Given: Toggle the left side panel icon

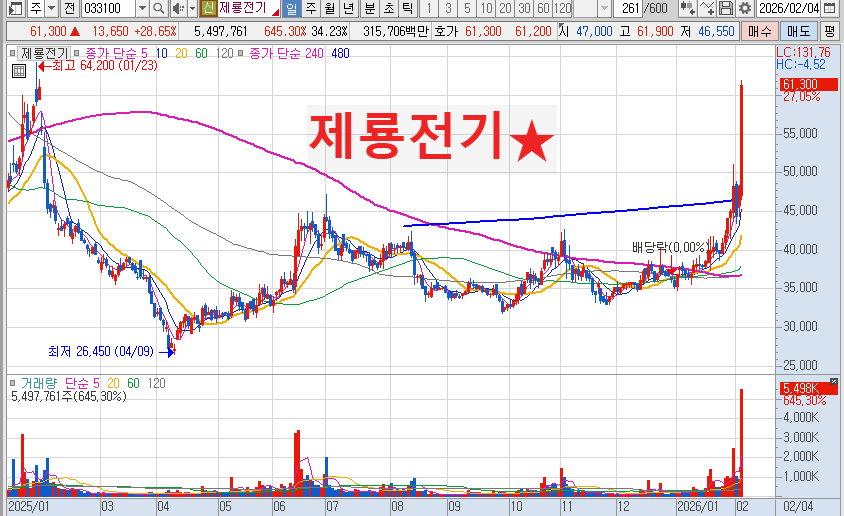Looking at the screenshot, I should [x=16, y=8].
